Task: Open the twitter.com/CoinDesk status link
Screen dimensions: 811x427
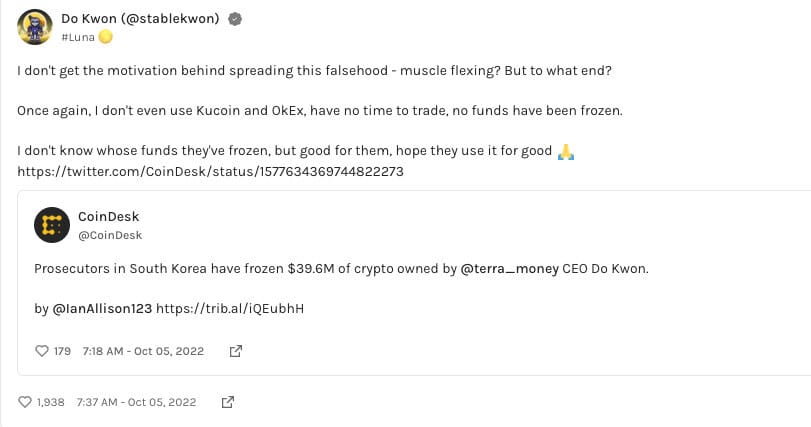Action: pyautogui.click(x=210, y=171)
